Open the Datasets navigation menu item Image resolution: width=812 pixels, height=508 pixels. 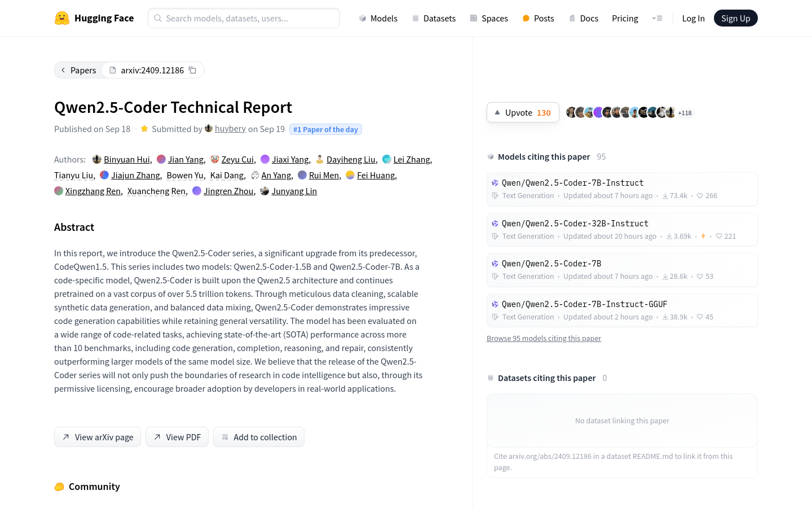click(434, 18)
